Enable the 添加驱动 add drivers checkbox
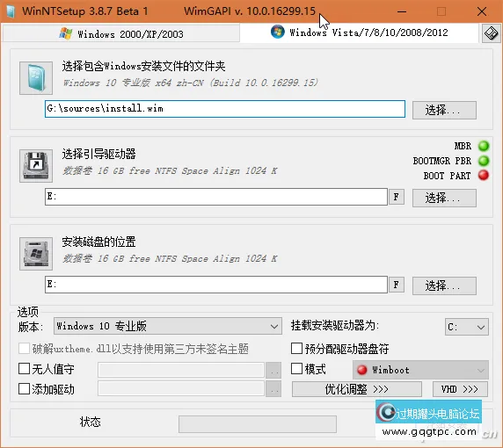This screenshot has width=503, height=448. [x=24, y=389]
